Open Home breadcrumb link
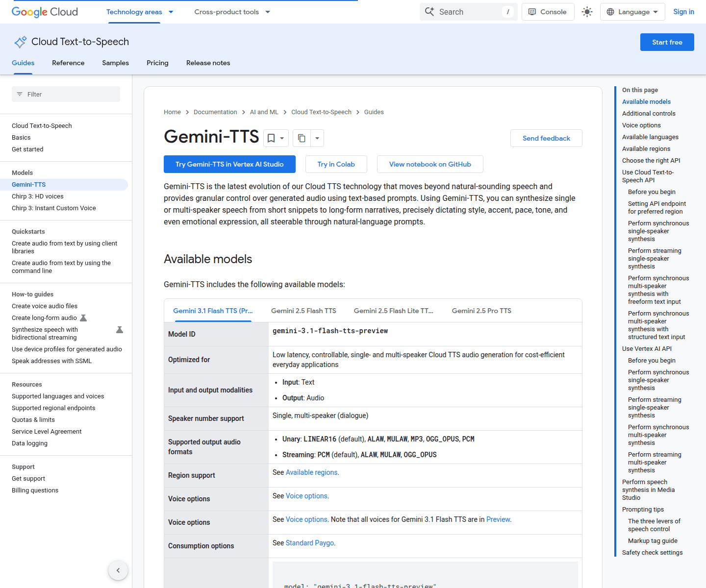Screen dimensions: 706x588 tap(172, 112)
